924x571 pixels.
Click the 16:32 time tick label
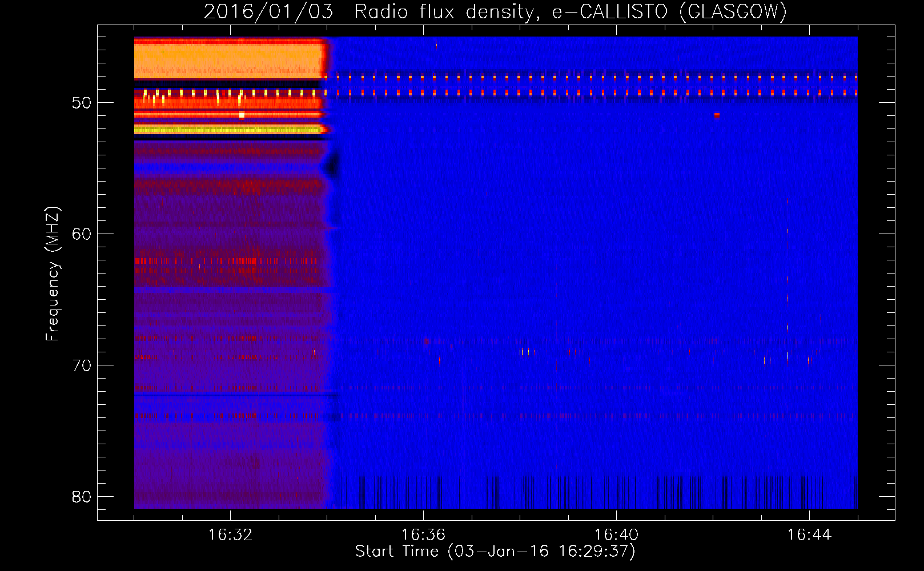(230, 535)
